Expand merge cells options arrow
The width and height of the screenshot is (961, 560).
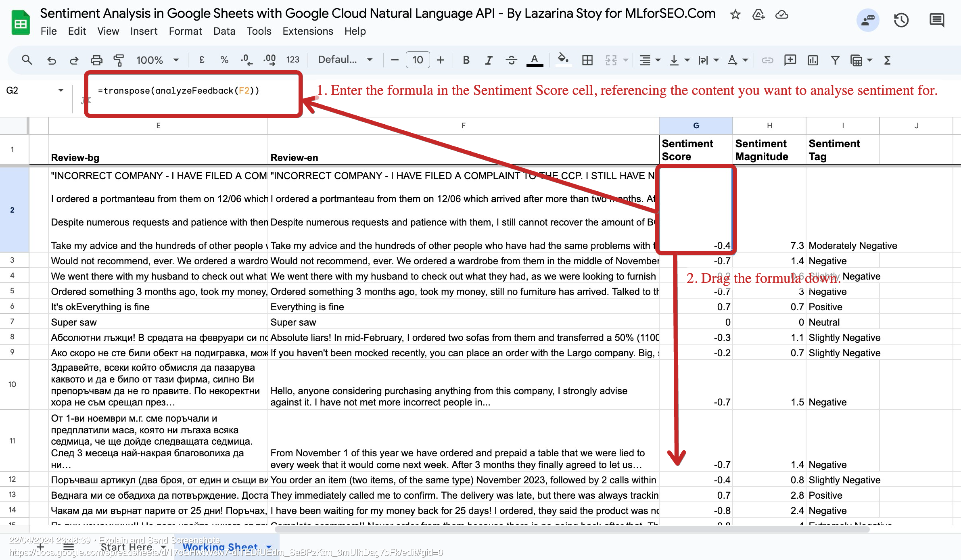626,60
